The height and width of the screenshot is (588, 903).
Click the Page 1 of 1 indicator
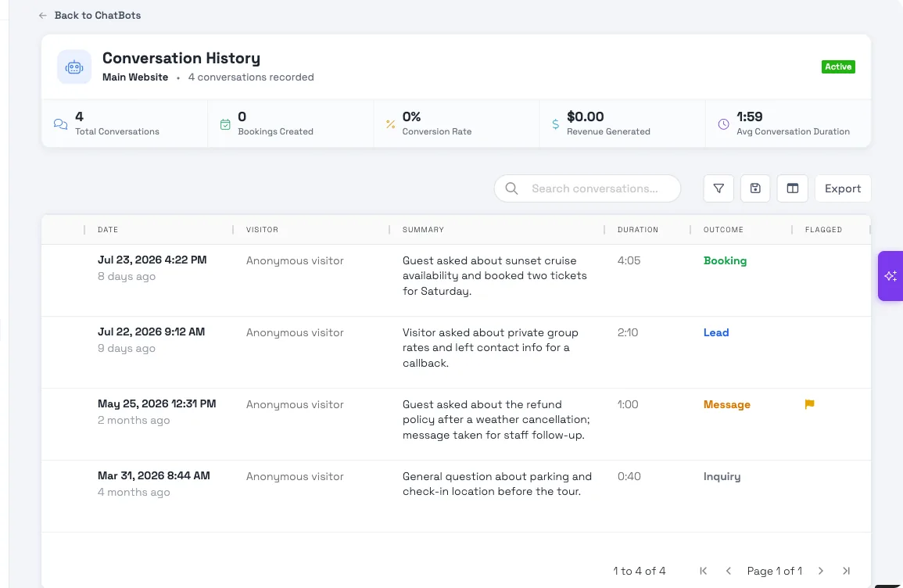click(x=775, y=571)
